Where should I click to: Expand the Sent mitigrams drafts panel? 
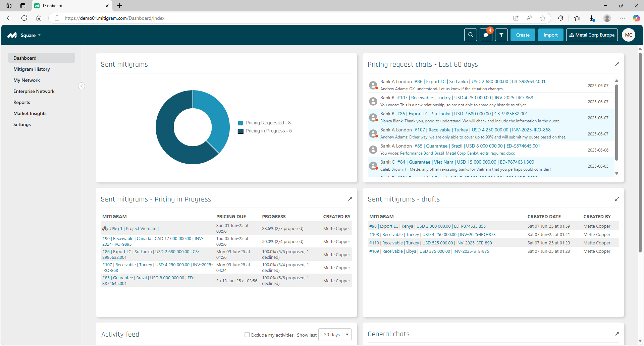617,199
